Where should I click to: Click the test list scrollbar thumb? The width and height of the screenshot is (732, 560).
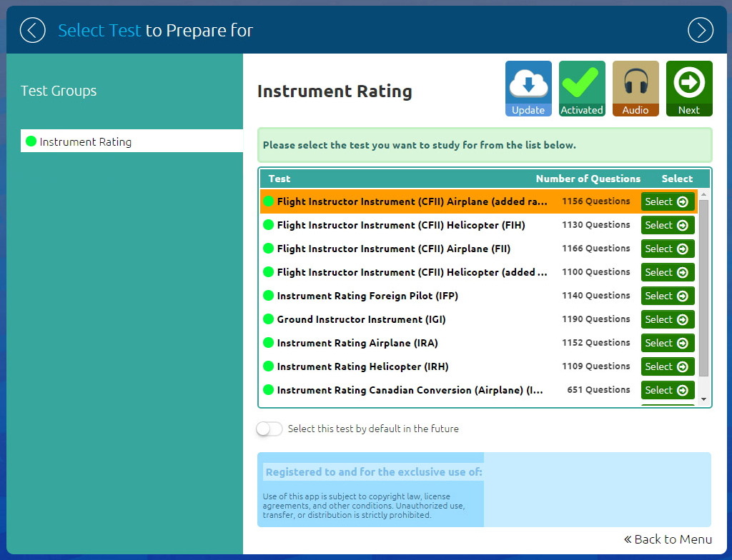(703, 286)
